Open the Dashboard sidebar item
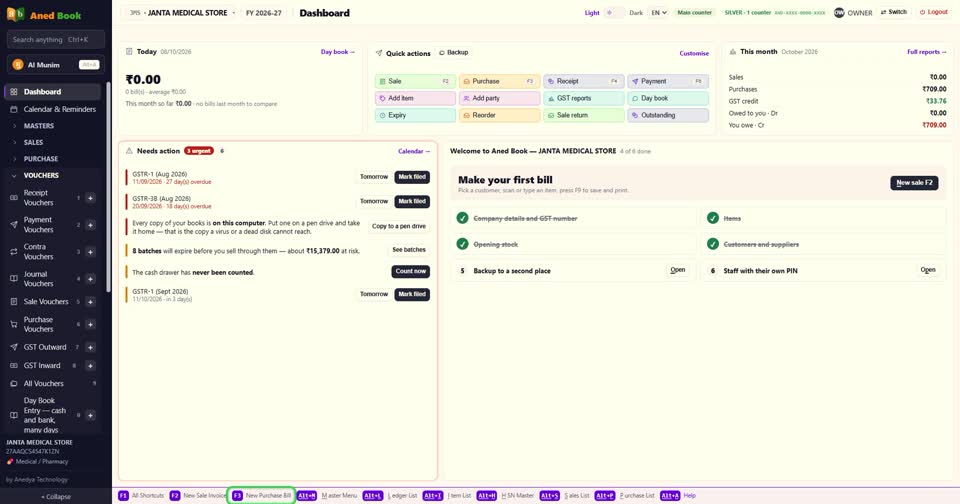This screenshot has width=960, height=504. pos(52,92)
